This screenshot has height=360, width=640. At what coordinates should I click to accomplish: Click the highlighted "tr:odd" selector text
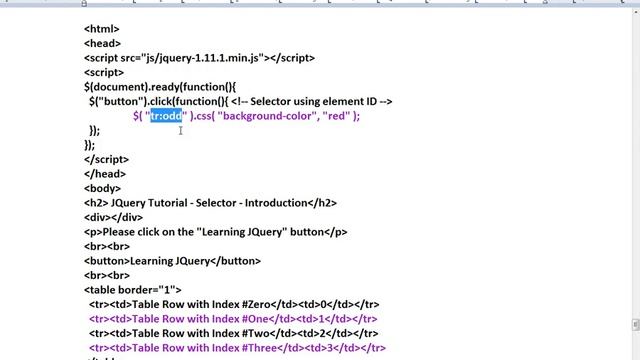[166, 116]
